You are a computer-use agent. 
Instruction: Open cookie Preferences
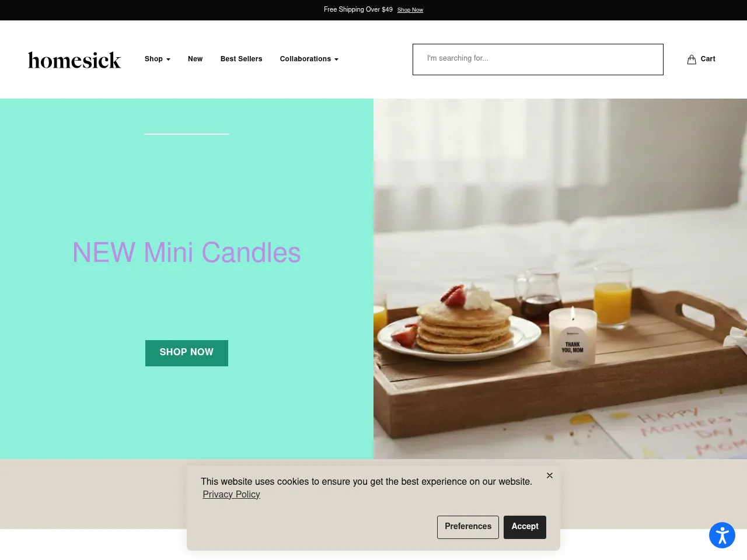click(x=468, y=527)
